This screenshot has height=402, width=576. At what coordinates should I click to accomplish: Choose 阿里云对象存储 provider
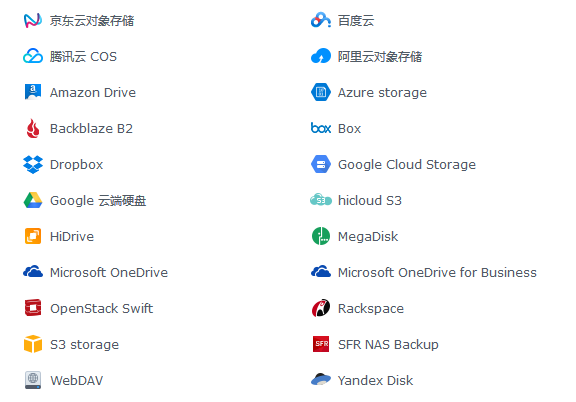[x=366, y=57]
